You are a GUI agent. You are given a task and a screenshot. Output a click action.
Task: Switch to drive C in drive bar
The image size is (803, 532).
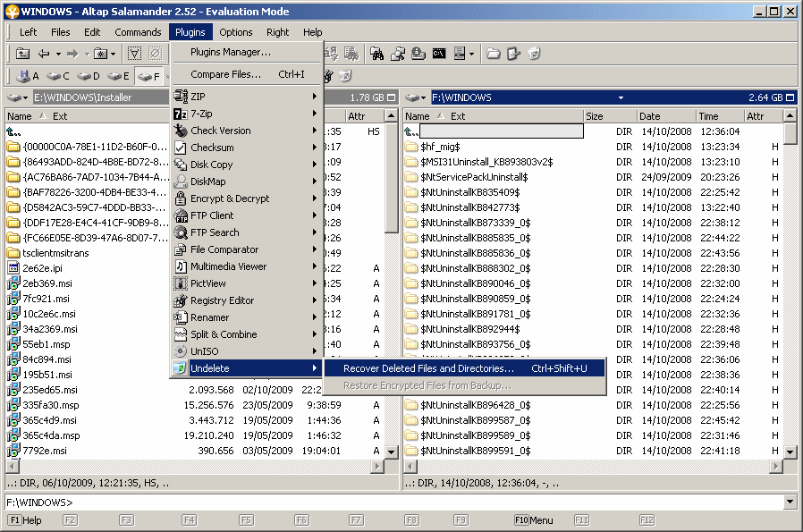pos(58,76)
